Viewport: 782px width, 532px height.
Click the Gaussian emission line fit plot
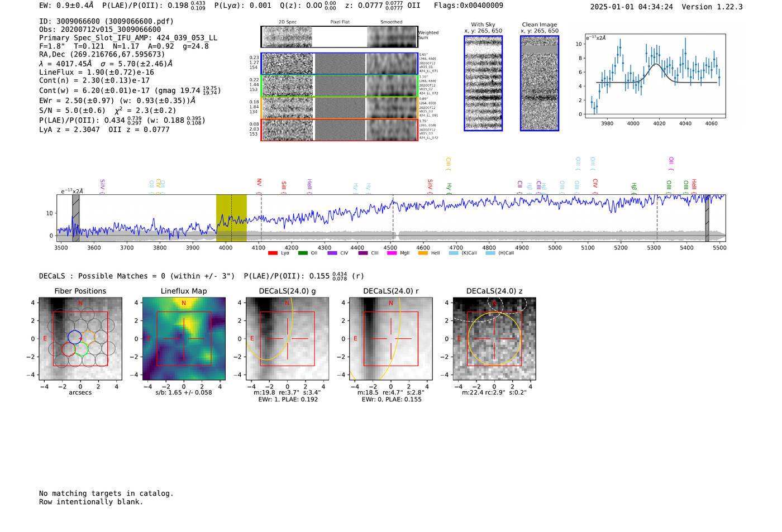coord(655,76)
